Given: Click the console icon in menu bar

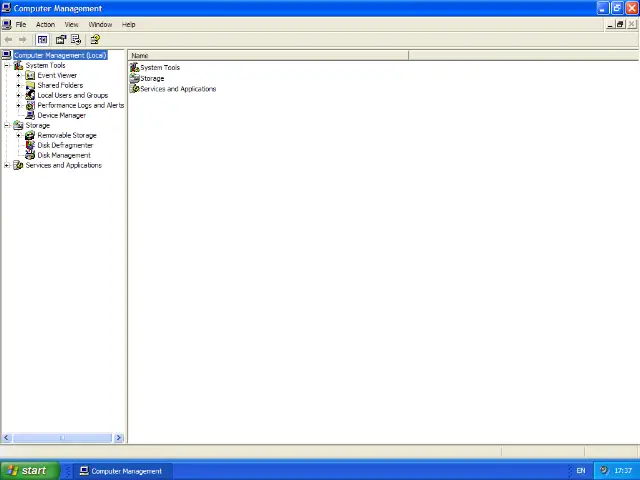Looking at the screenshot, I should click(x=7, y=24).
